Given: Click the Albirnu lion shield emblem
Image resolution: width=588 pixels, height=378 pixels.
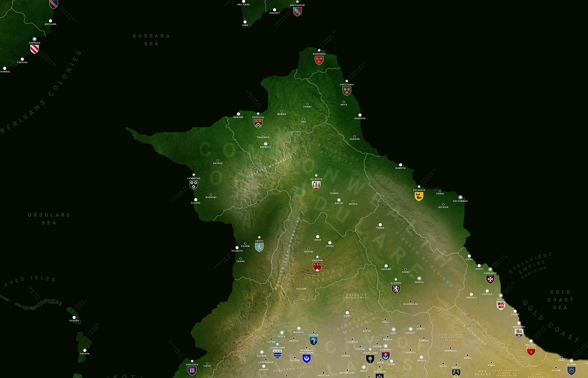Looking at the screenshot, I should [x=396, y=289].
